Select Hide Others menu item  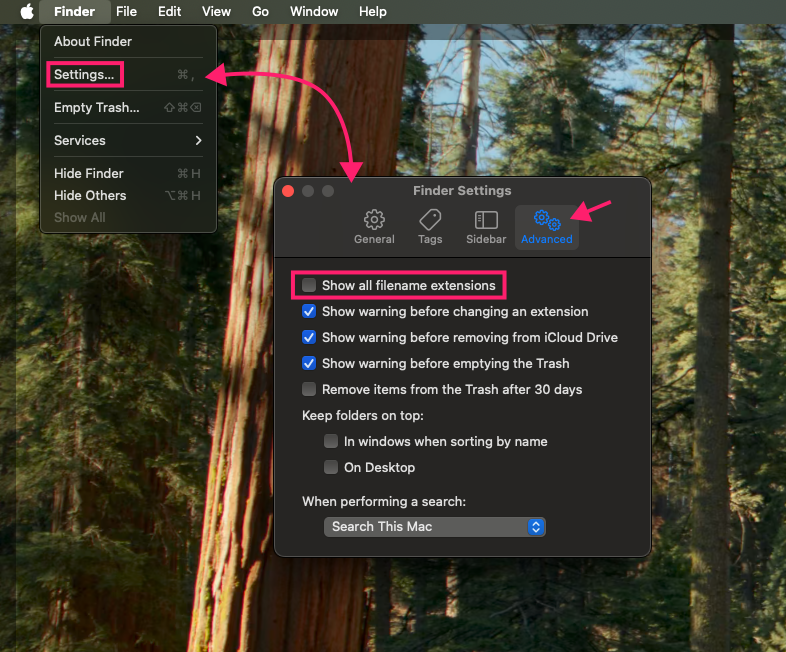[x=128, y=195]
